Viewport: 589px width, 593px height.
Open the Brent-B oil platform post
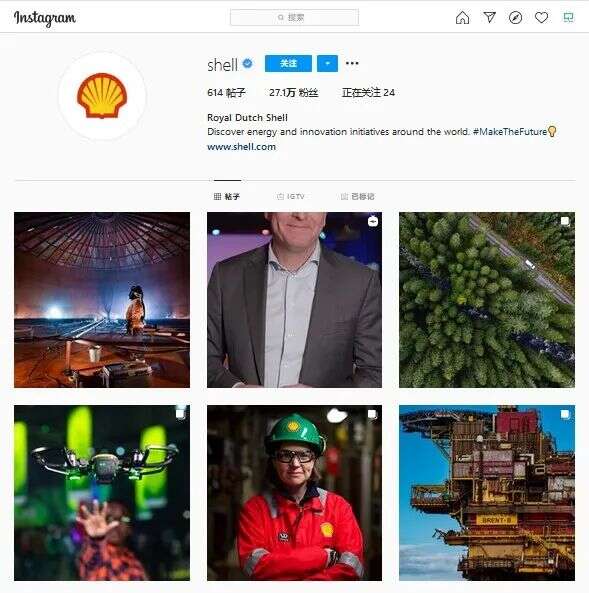[487, 493]
